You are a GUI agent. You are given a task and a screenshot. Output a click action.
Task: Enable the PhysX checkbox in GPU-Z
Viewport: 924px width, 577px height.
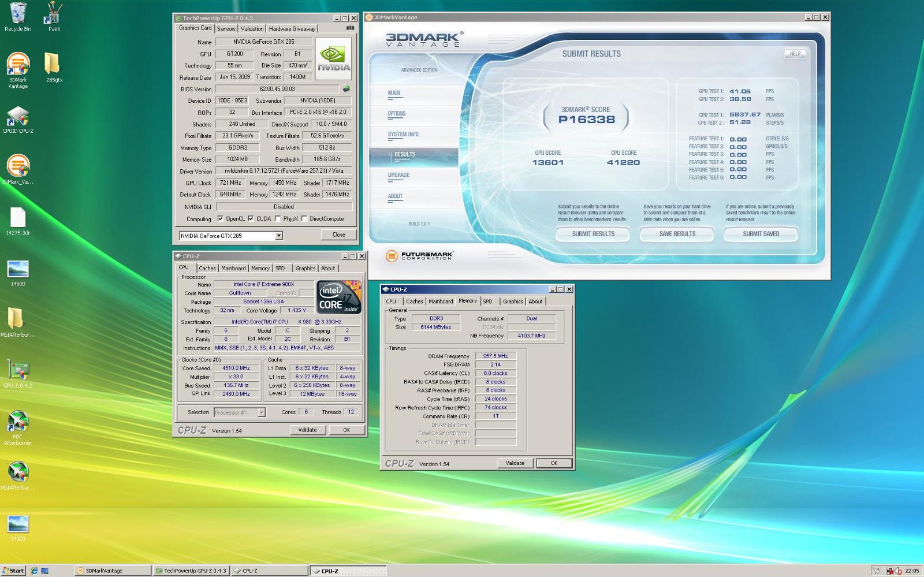click(x=278, y=219)
